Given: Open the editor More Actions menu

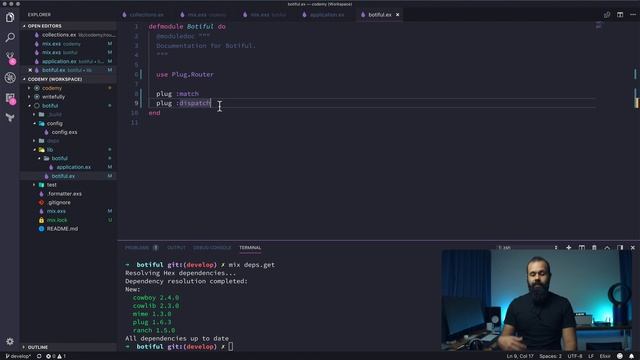Looking at the screenshot, I should [x=633, y=15].
